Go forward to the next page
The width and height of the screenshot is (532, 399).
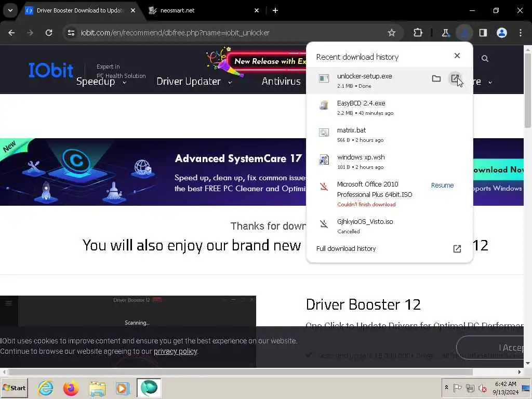pyautogui.click(x=30, y=33)
